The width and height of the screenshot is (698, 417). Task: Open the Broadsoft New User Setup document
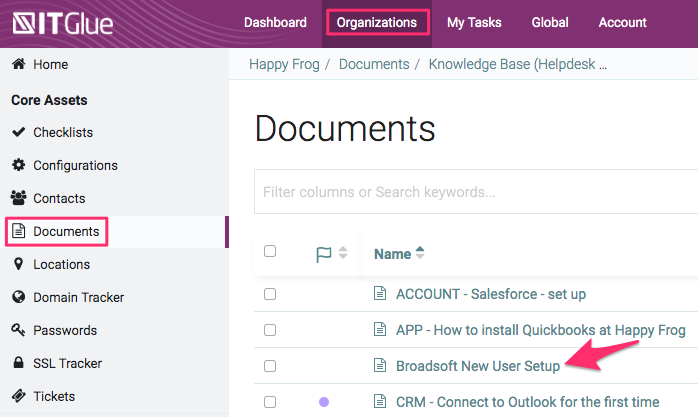pyautogui.click(x=477, y=366)
